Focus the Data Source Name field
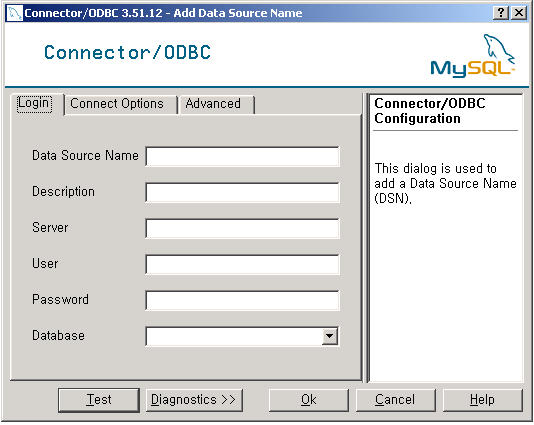 coord(242,157)
